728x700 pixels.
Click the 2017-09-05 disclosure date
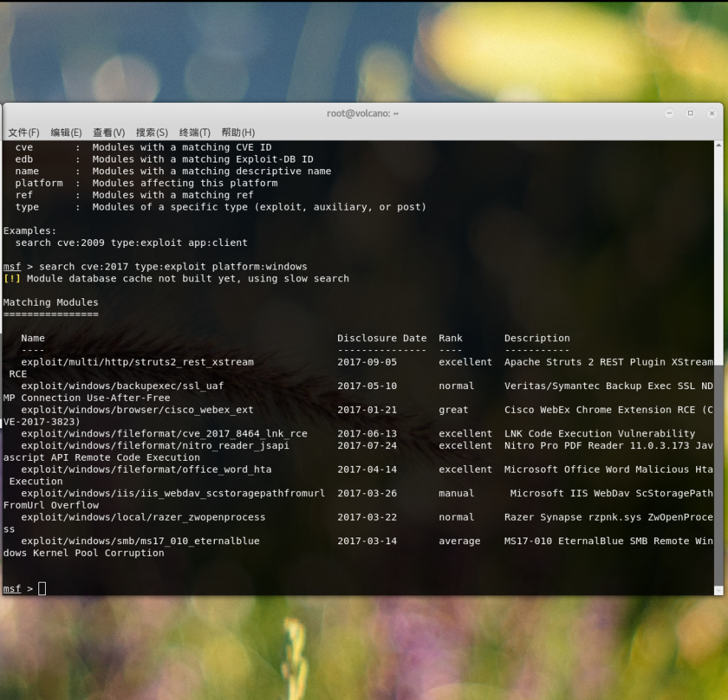pyautogui.click(x=367, y=362)
